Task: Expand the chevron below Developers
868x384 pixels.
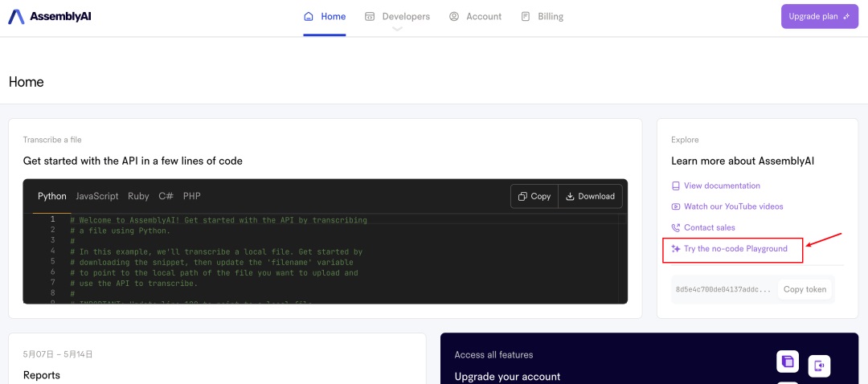Action: click(x=397, y=29)
